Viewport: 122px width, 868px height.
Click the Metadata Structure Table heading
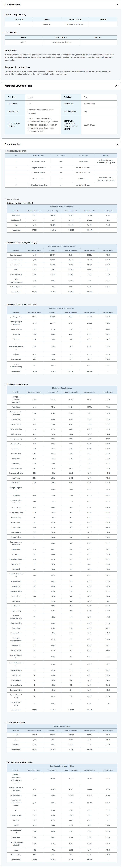tap(19, 86)
